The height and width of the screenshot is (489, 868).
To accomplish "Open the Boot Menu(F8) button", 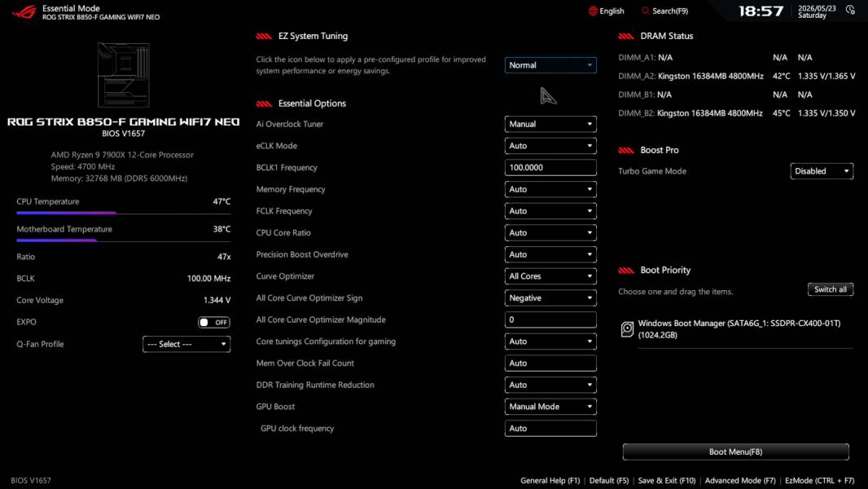I will (x=736, y=452).
